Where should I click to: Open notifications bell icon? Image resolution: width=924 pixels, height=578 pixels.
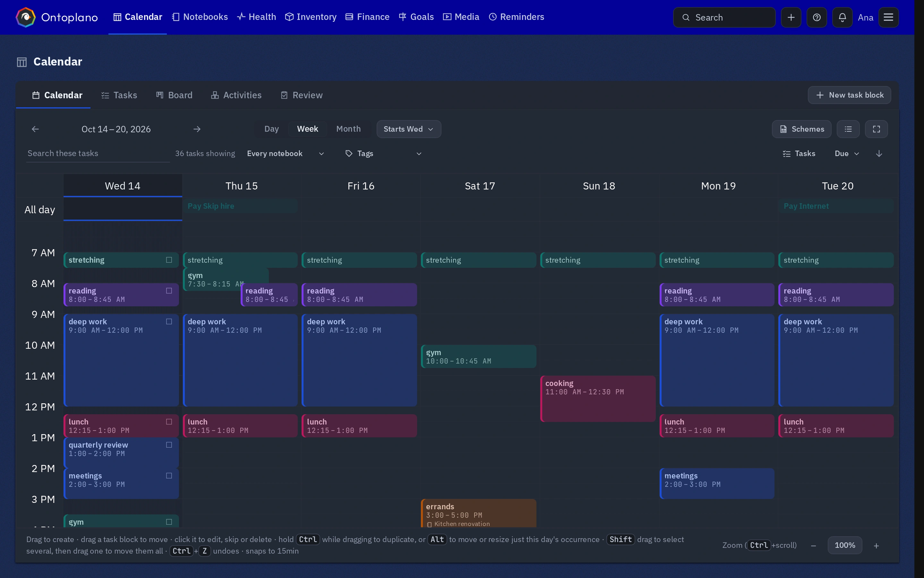[842, 17]
